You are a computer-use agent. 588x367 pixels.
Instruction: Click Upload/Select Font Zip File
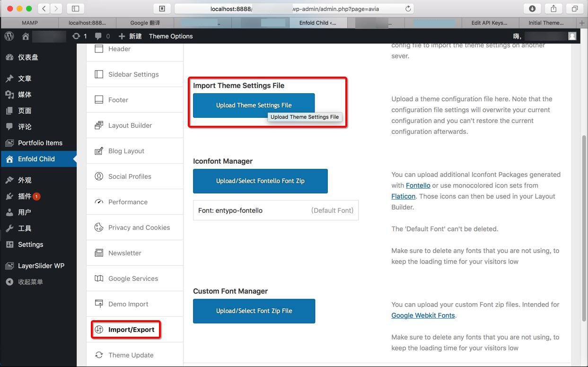coord(254,311)
